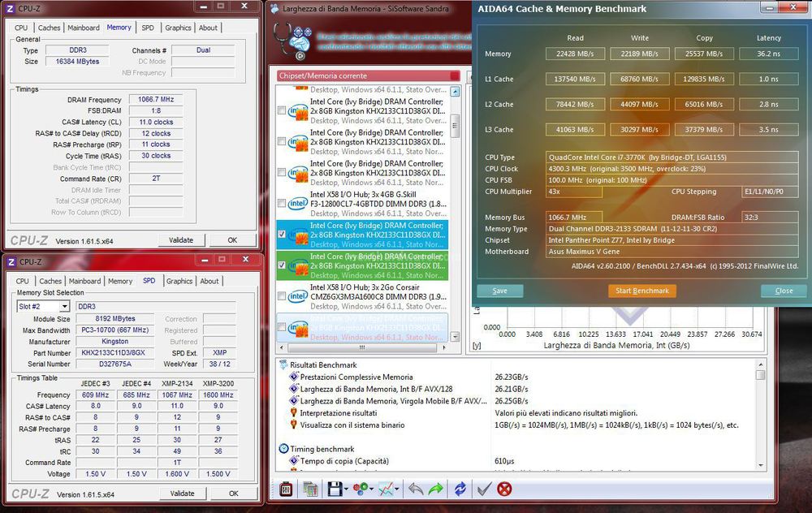Click the Size value 16384 MBytes
The image size is (812, 513).
coord(77,62)
